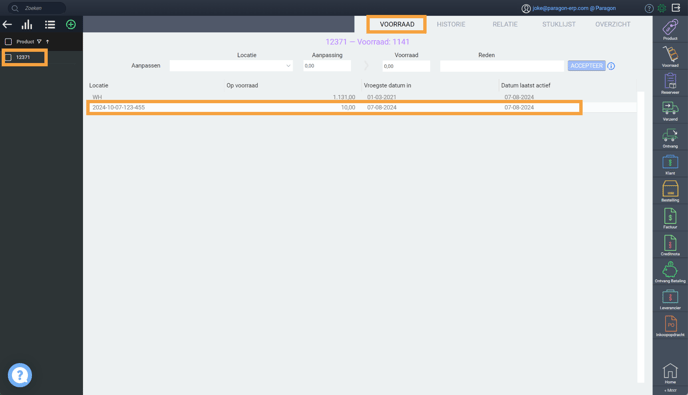Open the Overzicht tab
The width and height of the screenshot is (688, 395).
click(613, 25)
